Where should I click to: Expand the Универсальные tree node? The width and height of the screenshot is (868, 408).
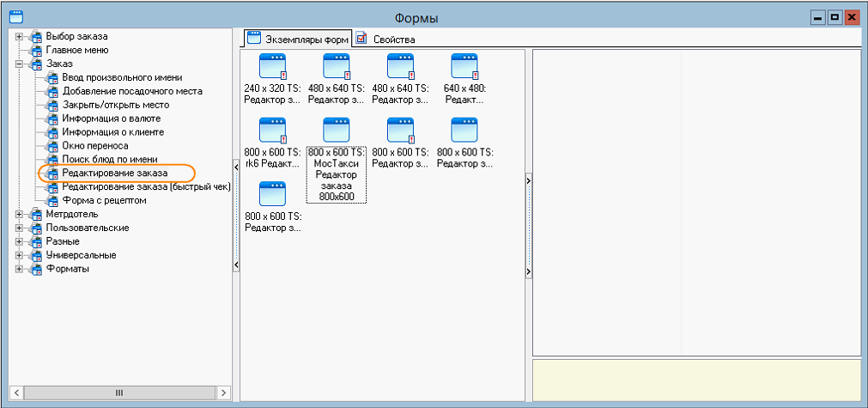click(x=19, y=255)
